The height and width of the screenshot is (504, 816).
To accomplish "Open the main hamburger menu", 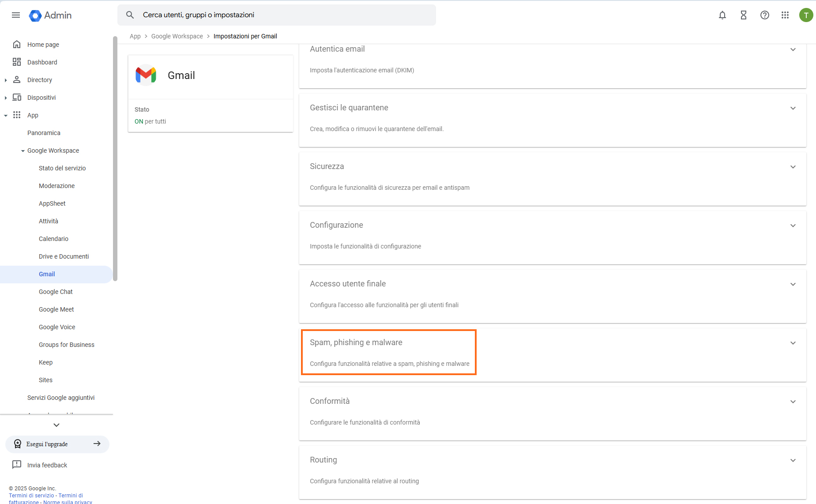I will [x=16, y=15].
